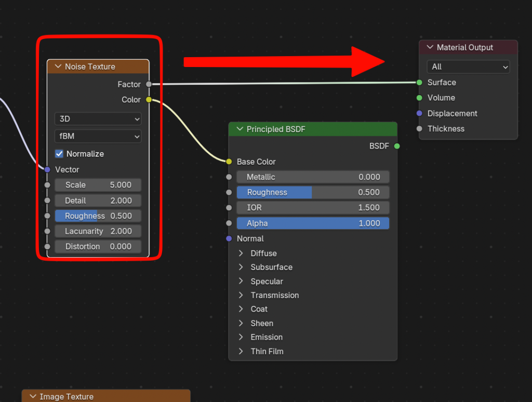Expand the Emission panel
532x402 pixels.
241,337
